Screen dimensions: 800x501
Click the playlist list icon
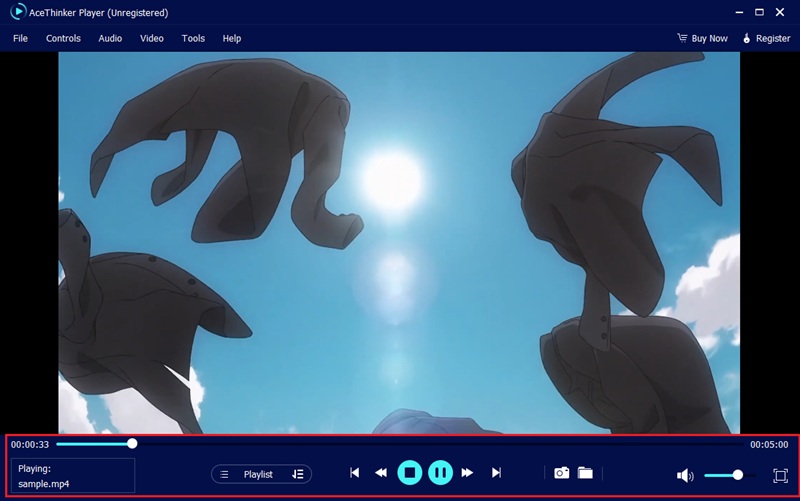(224, 474)
